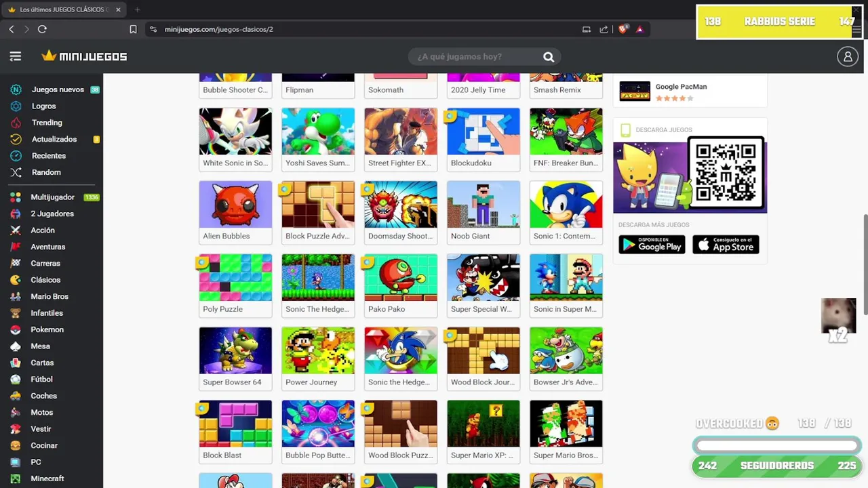The image size is (868, 488).
Task: Click the Actualizados checkmark icon
Action: coord(16,139)
